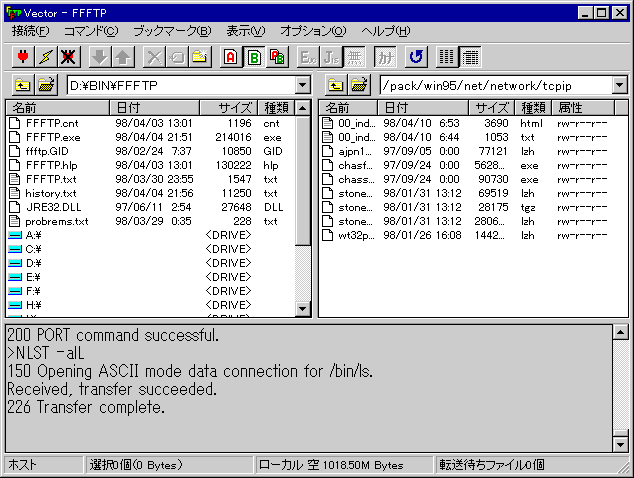Viewport: 634px width, 478px height.
Task: Expand remote path /pack/win95 dropdown
Action: point(619,85)
